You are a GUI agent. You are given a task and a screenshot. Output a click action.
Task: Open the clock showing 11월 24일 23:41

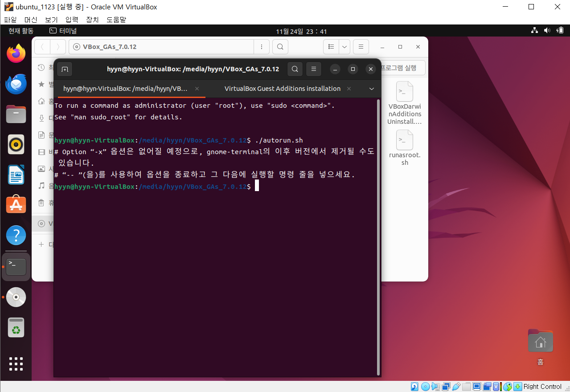pyautogui.click(x=302, y=32)
